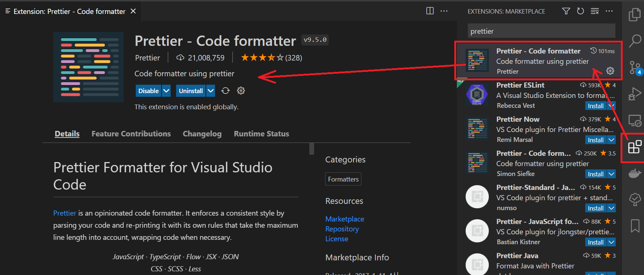Click the large Prettier extension logo

click(x=88, y=67)
